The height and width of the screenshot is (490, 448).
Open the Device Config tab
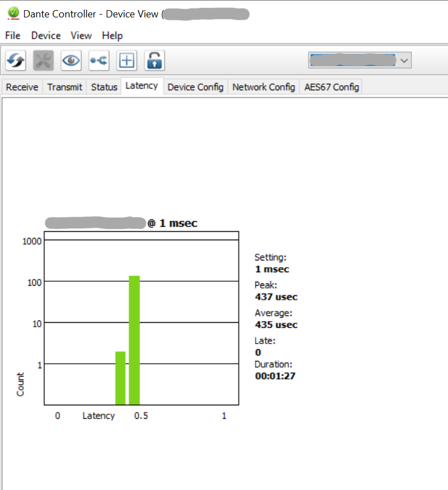[196, 87]
